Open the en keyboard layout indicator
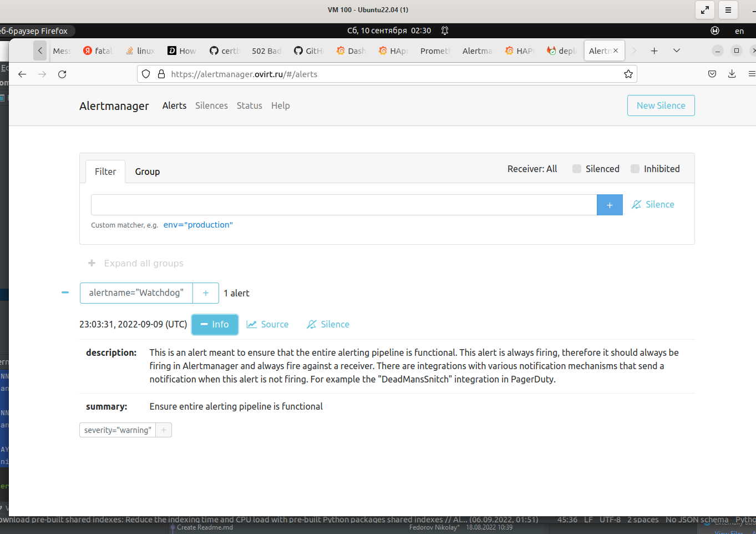Viewport: 756px width, 534px height. 739,31
